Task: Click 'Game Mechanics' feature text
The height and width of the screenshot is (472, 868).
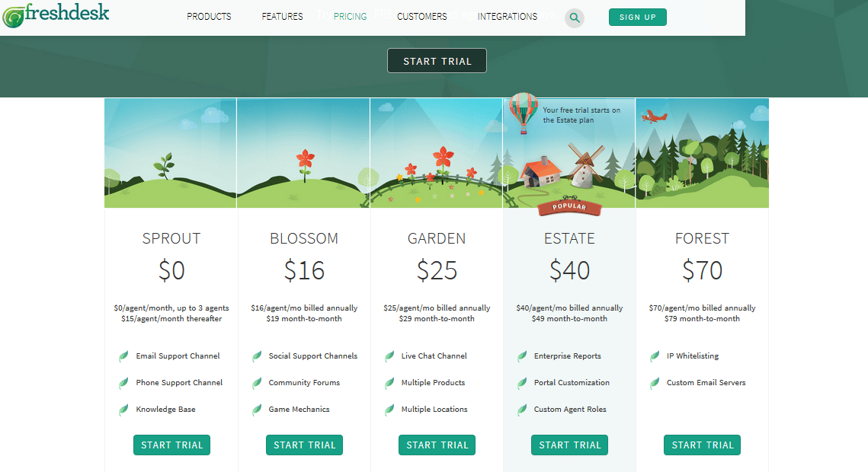Action: click(x=299, y=410)
